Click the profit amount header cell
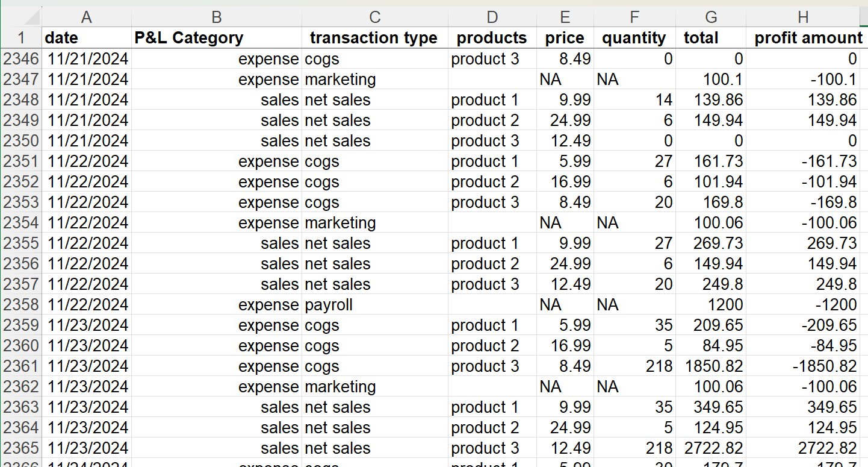The image size is (868, 467). click(x=802, y=37)
